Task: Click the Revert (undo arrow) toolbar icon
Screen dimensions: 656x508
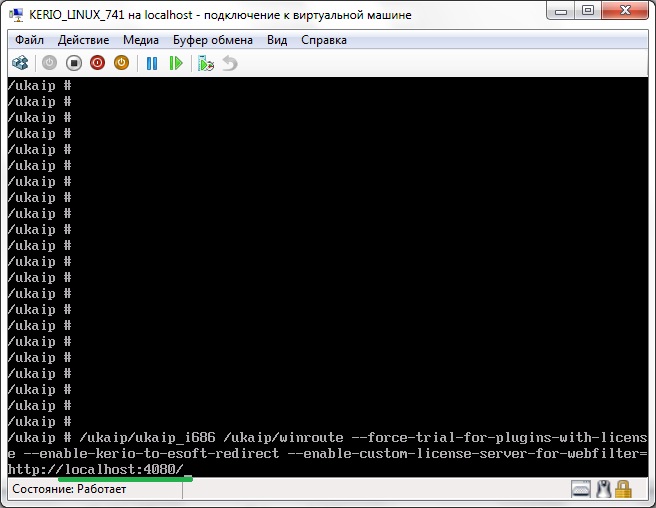Action: [x=230, y=63]
